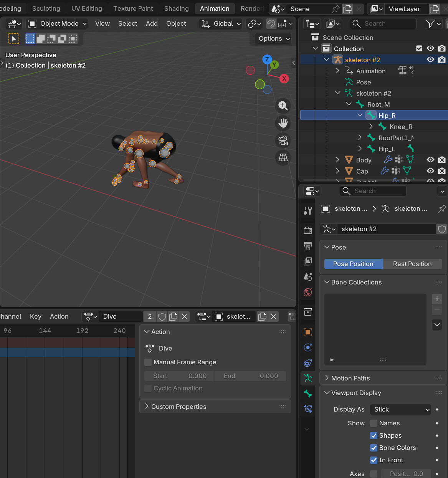448x478 pixels.
Task: Exclude Collection from view layer checkbox
Action: coord(419,48)
